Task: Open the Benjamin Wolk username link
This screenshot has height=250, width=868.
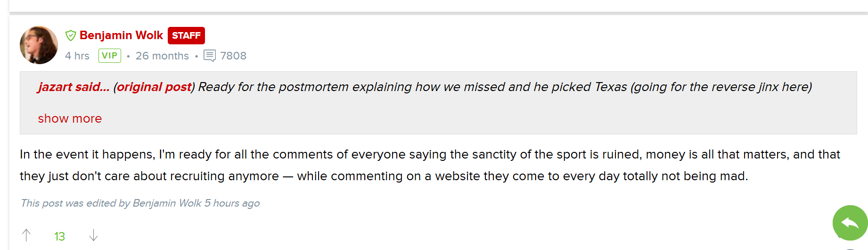Action: (121, 35)
